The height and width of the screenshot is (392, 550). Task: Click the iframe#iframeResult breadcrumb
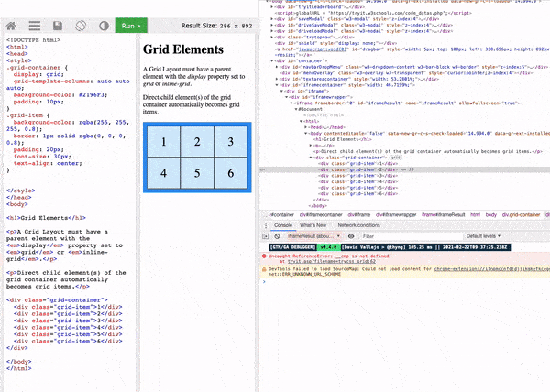[x=443, y=214]
